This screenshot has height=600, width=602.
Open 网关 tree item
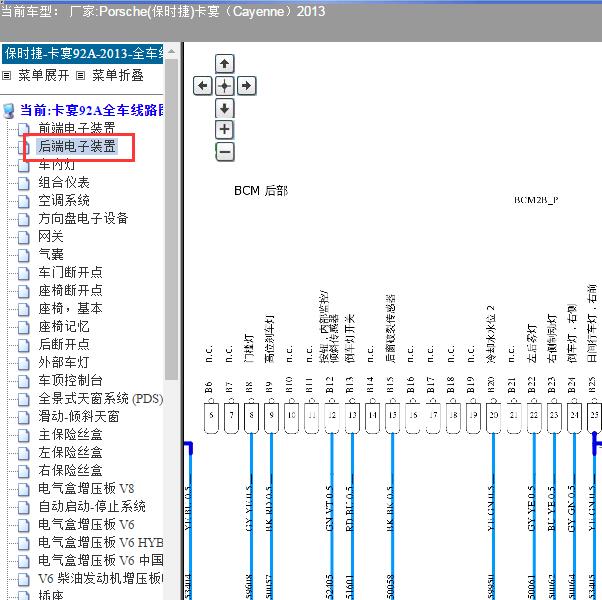pos(51,236)
